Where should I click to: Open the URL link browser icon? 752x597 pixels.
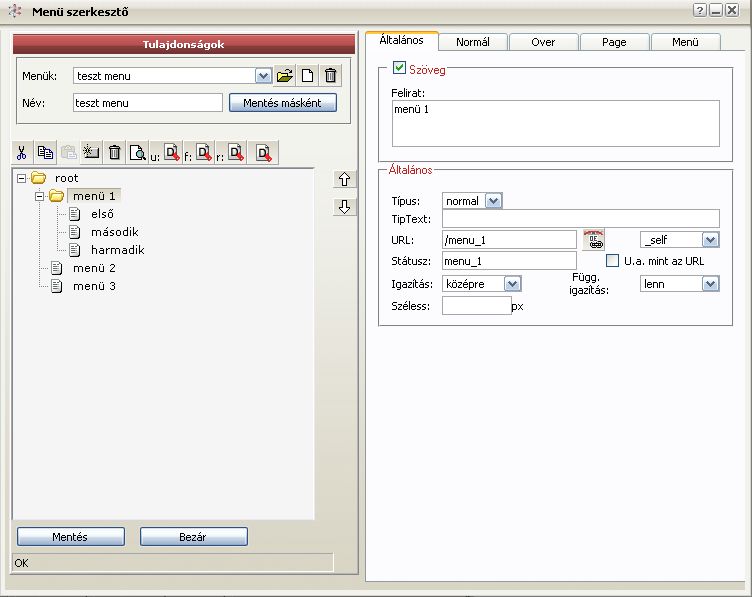tap(595, 240)
